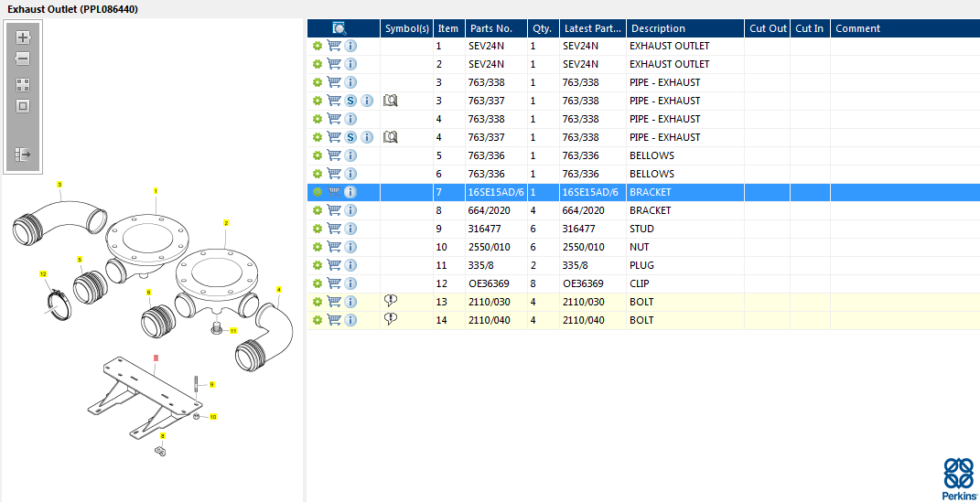Click the highlighted red callout on bracket
Image resolution: width=980 pixels, height=502 pixels.
point(156,358)
